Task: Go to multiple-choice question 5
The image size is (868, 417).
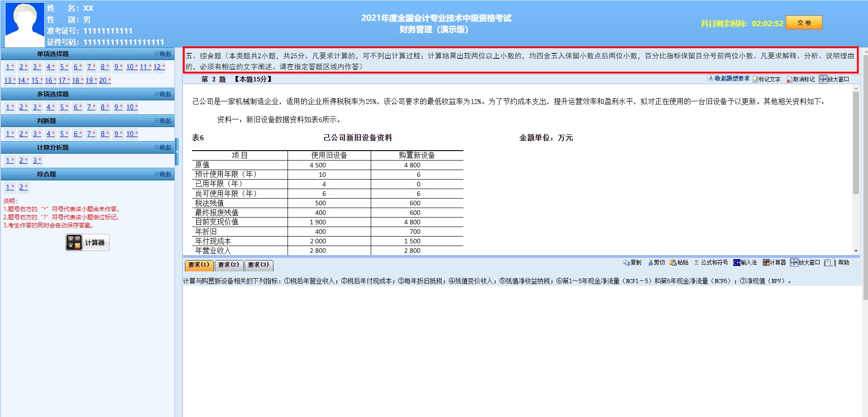Action: click(x=64, y=107)
